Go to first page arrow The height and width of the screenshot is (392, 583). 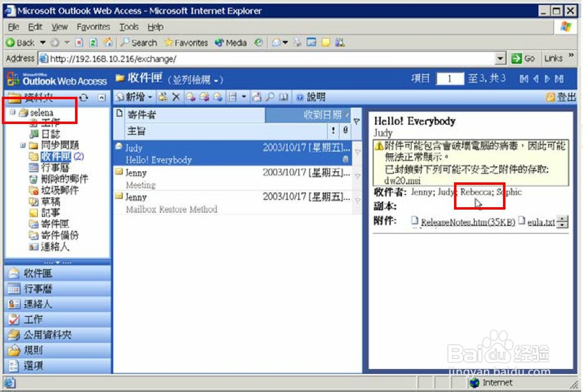tap(523, 79)
